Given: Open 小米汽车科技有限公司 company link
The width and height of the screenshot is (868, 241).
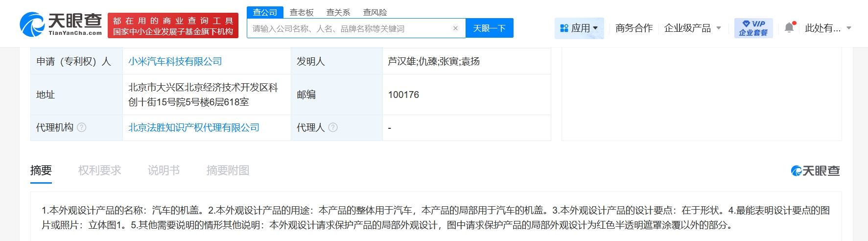Looking at the screenshot, I should 175,62.
